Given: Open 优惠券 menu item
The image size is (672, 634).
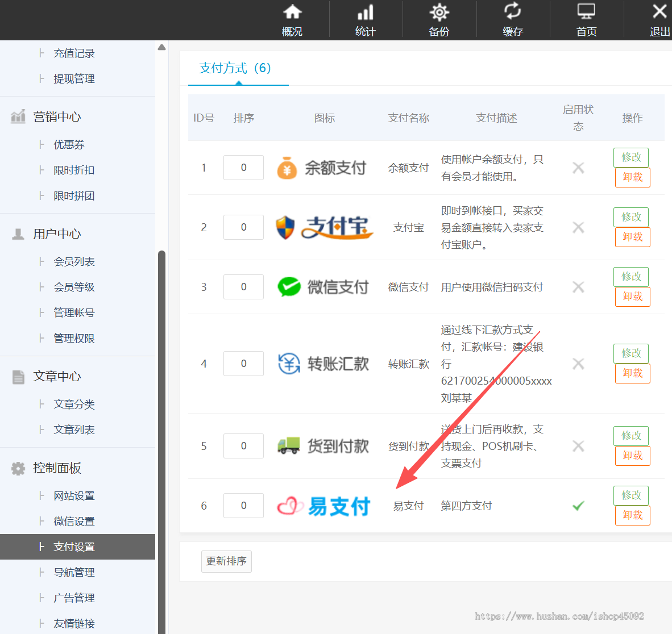Looking at the screenshot, I should [69, 144].
